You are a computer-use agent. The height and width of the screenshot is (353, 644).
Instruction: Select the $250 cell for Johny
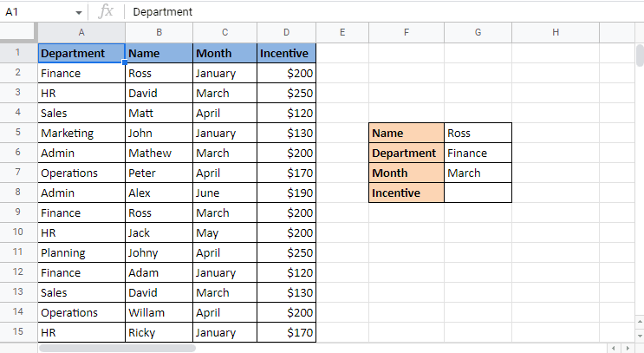pos(287,252)
